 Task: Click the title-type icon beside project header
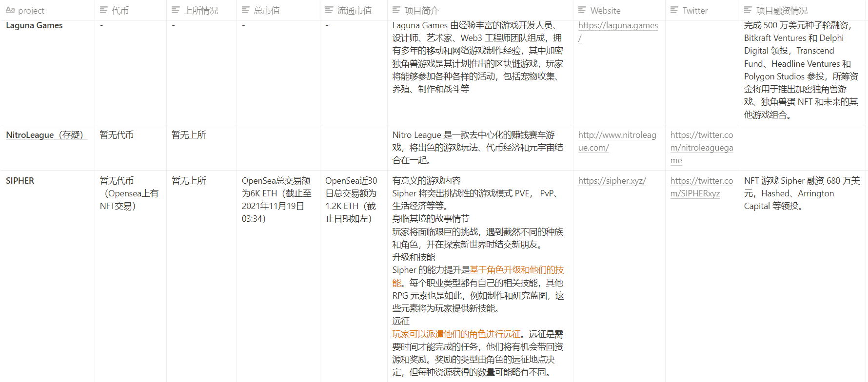click(10, 10)
